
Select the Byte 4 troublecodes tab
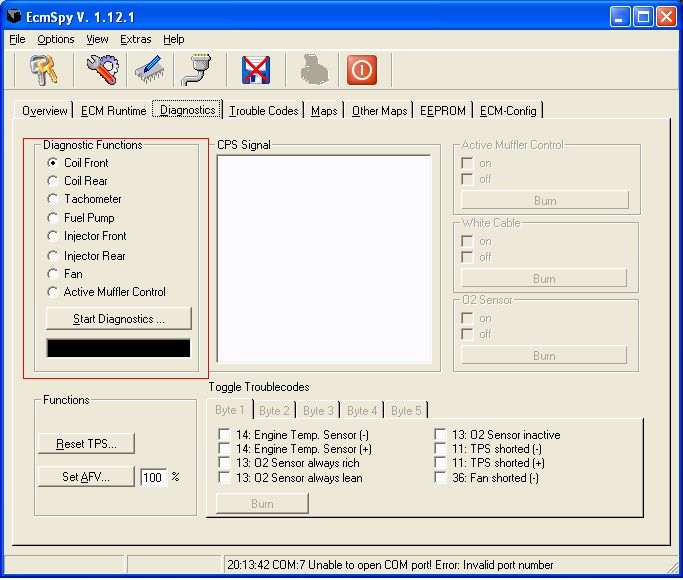[362, 411]
